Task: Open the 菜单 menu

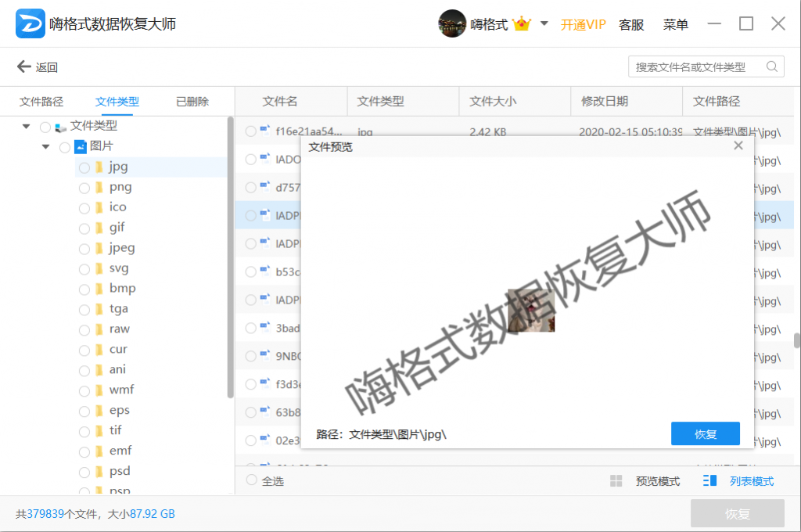Action: [x=675, y=24]
